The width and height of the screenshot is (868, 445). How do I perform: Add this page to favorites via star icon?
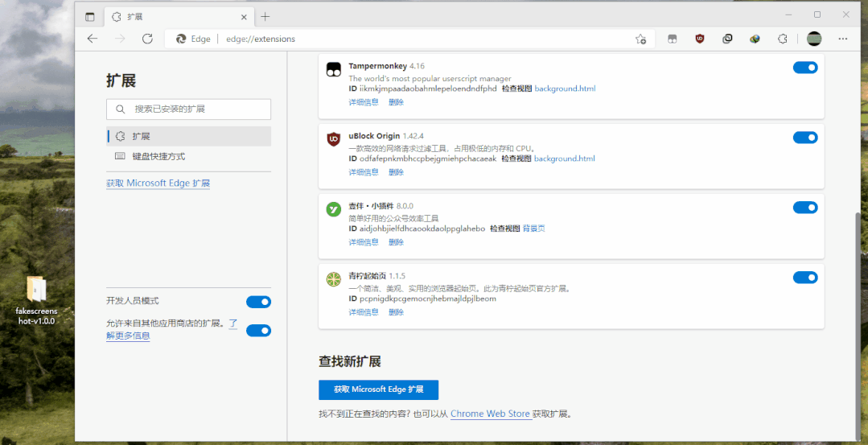[640, 39]
